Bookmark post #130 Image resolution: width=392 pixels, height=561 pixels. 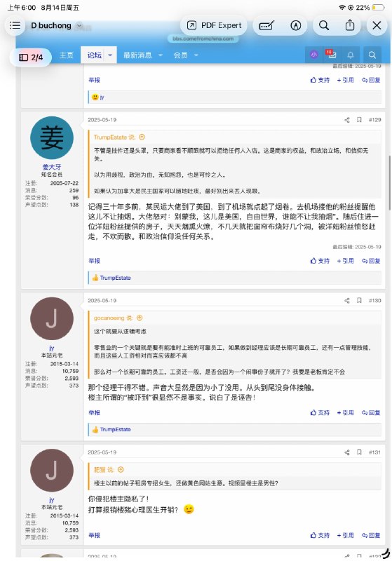pos(359,301)
